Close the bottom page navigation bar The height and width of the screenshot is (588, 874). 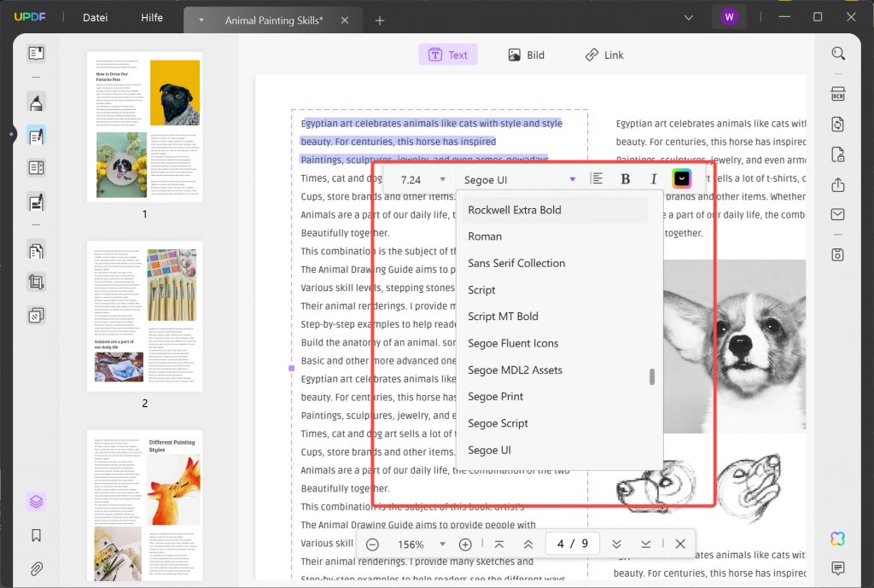(680, 544)
